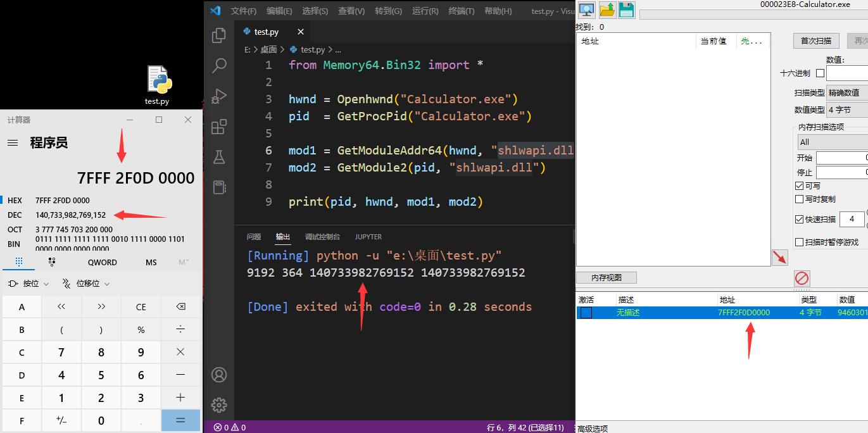Select BIN base in calculator
The width and height of the screenshot is (868, 433).
click(101, 244)
